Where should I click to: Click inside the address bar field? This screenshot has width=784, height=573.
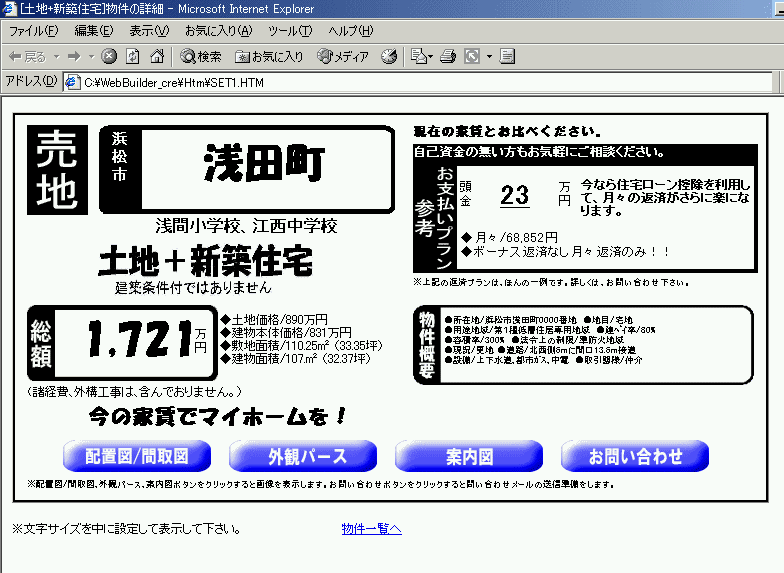400,82
